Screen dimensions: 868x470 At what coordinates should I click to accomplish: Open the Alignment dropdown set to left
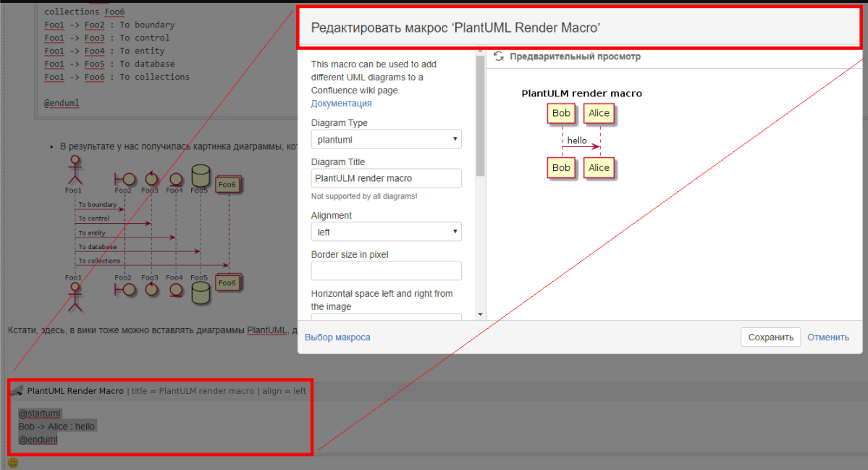point(386,232)
